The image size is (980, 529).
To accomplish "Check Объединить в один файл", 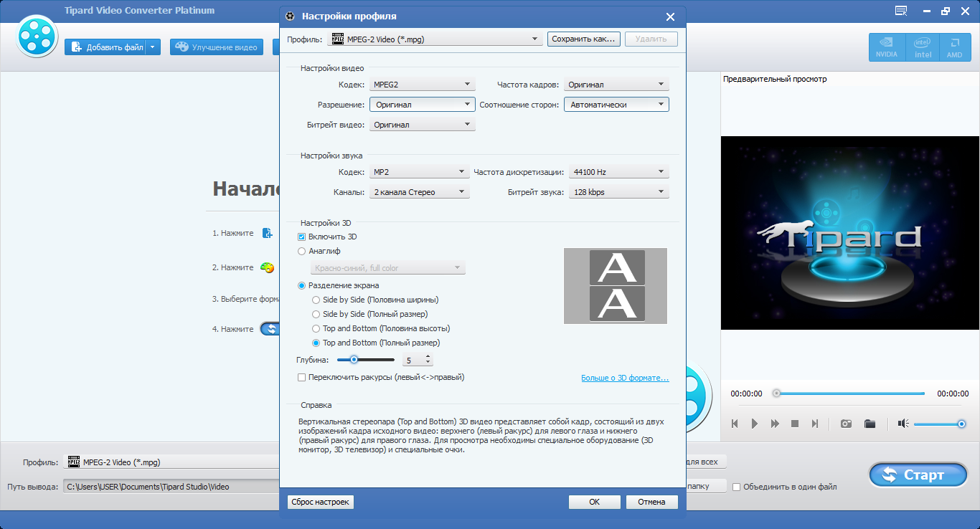I will pyautogui.click(x=736, y=487).
